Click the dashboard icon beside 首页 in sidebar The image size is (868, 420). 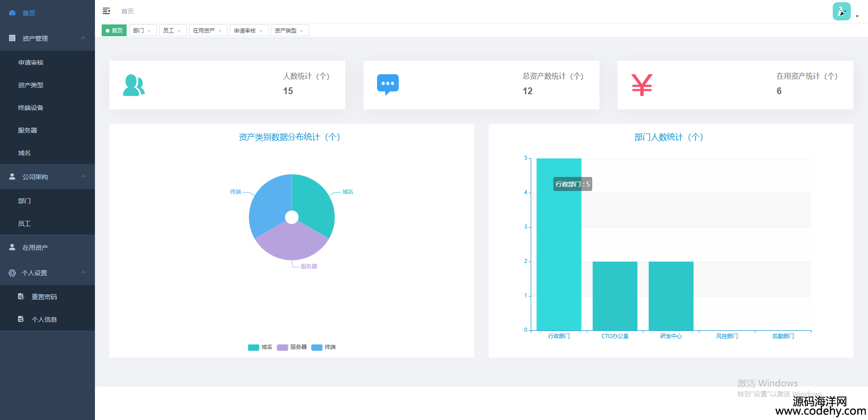(12, 13)
